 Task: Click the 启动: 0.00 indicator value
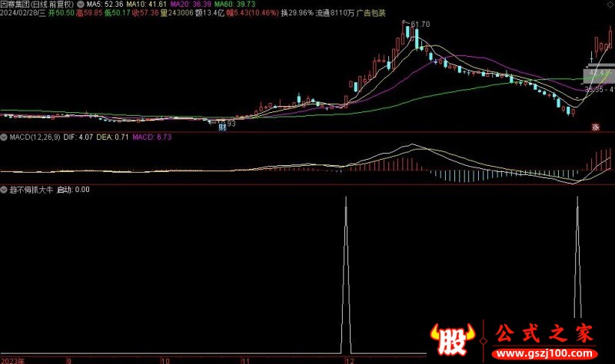tap(73, 189)
